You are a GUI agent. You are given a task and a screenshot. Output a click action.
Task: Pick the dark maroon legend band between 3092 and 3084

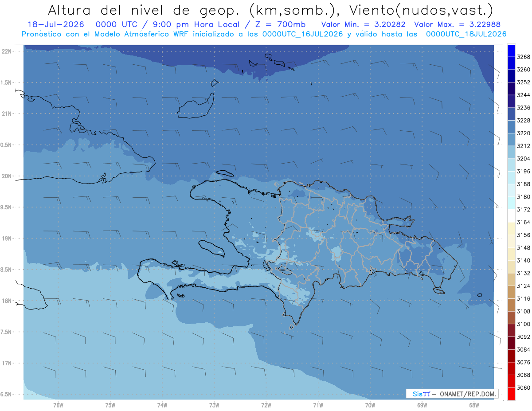[x=511, y=343]
